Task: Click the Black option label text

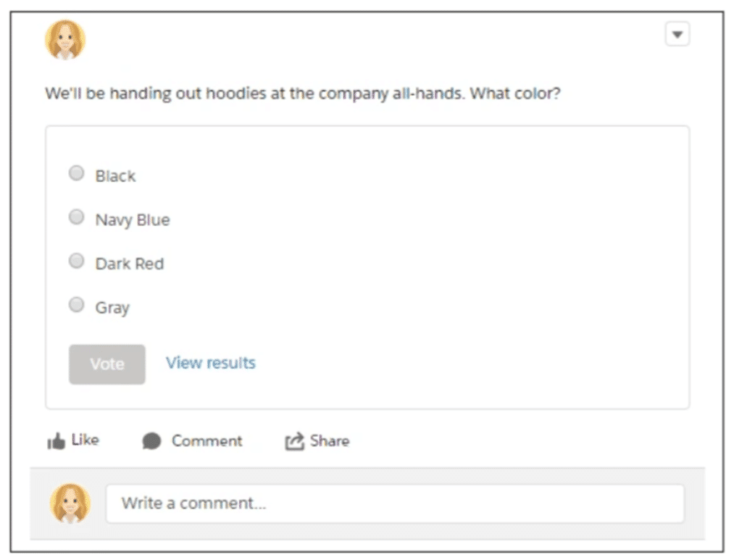Action: [116, 176]
